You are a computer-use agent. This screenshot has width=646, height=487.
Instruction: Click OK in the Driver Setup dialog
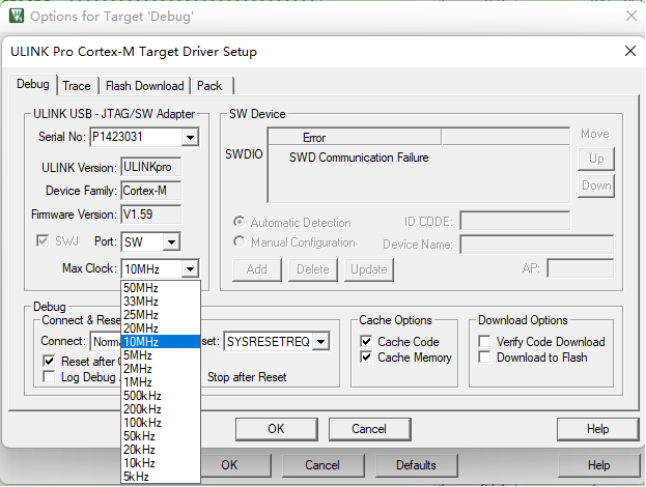[x=276, y=429]
